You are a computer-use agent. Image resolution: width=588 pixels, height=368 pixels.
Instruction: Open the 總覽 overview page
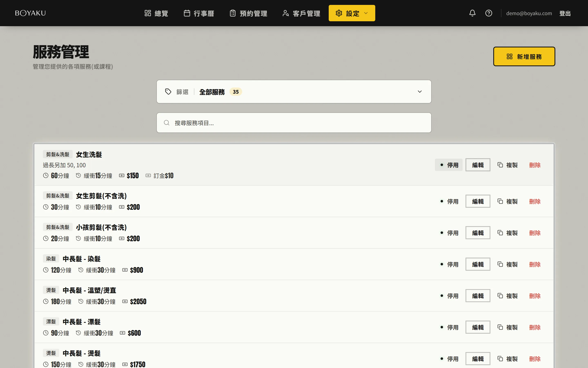coord(156,13)
